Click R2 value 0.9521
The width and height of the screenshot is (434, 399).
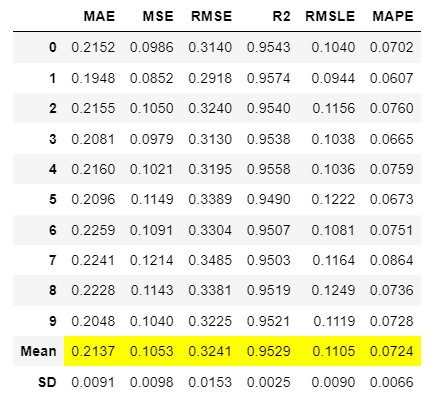(x=269, y=321)
